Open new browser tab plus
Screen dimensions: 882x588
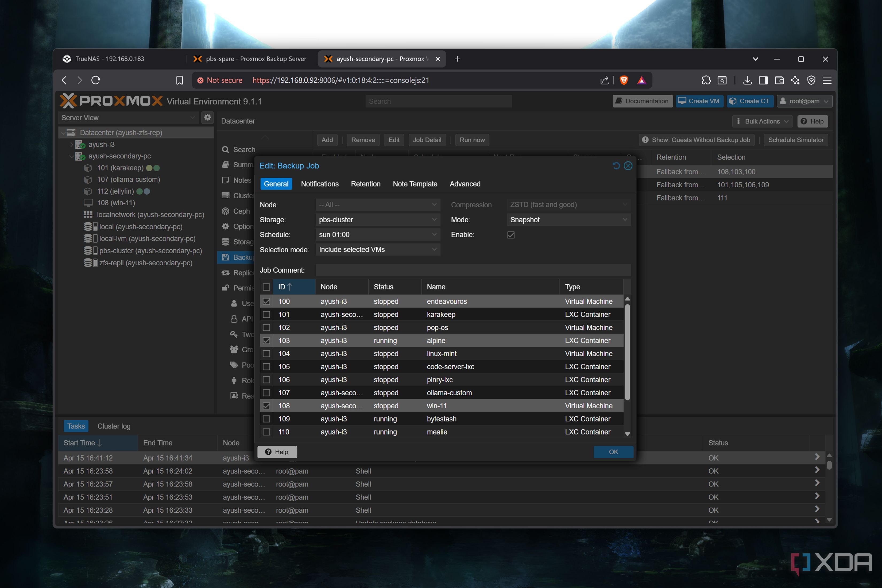[458, 59]
